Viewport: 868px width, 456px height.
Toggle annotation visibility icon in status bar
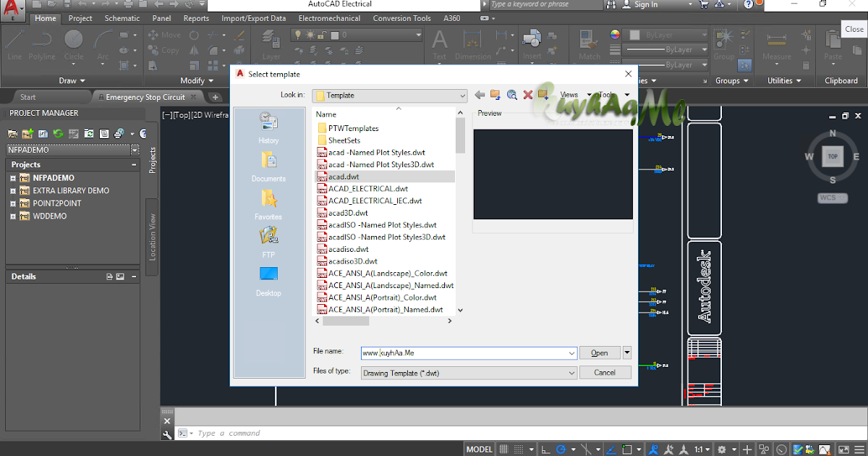(x=652, y=449)
